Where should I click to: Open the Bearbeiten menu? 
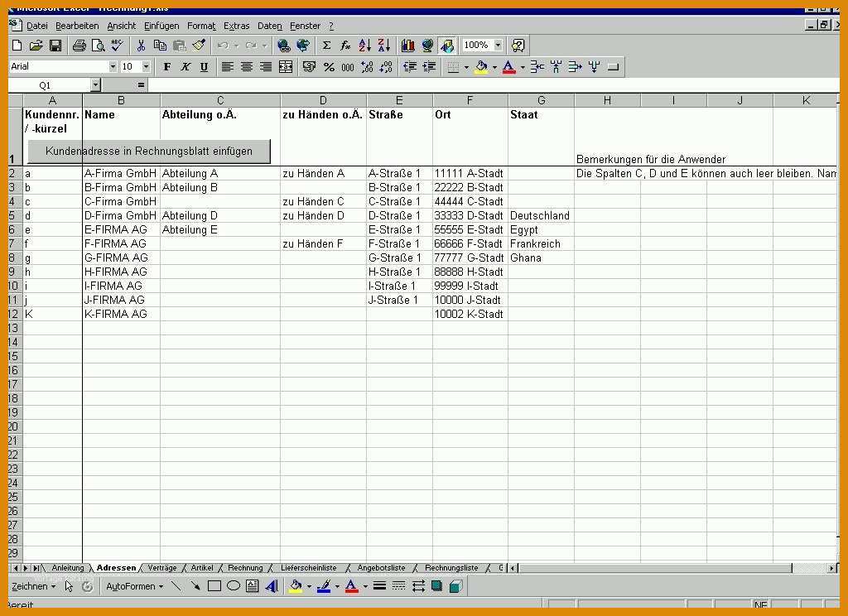77,26
